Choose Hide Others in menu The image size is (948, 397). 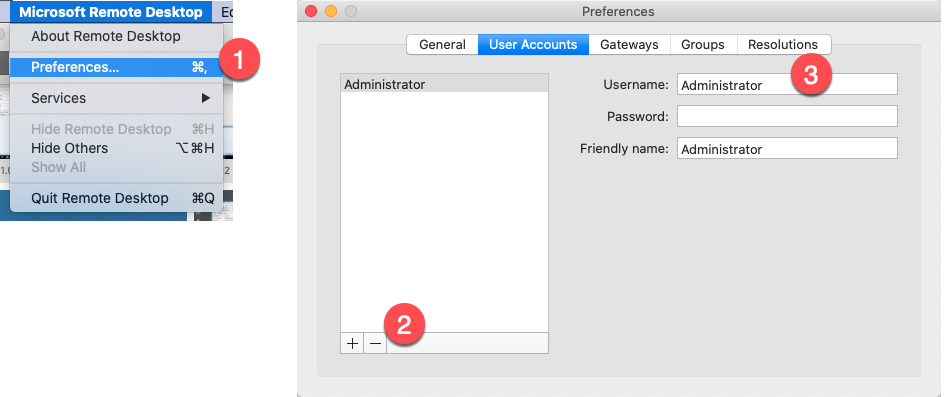click(x=117, y=148)
